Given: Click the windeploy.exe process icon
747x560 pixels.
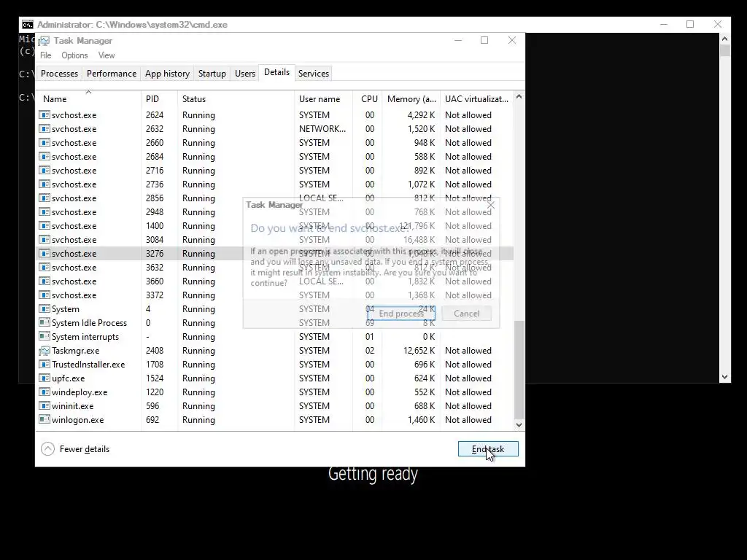Looking at the screenshot, I should (44, 392).
